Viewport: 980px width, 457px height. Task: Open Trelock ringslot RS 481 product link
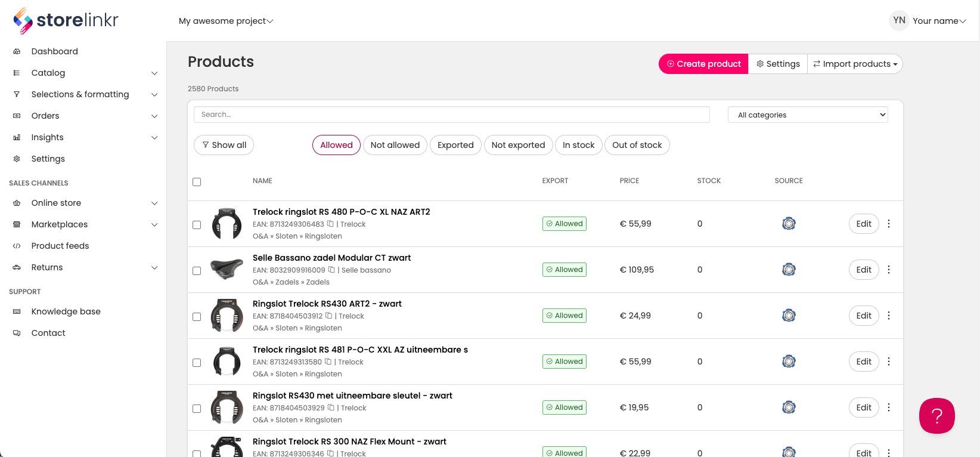pyautogui.click(x=360, y=350)
